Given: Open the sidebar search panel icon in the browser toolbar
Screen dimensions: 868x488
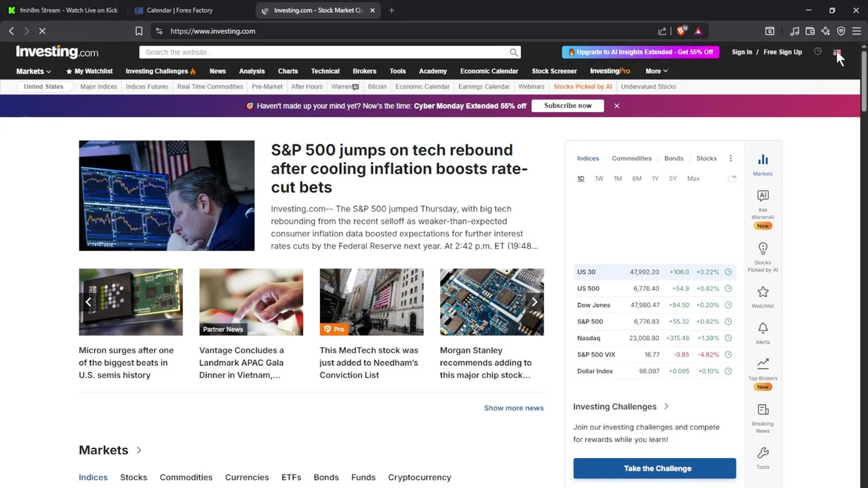Looking at the screenshot, I should click(770, 31).
